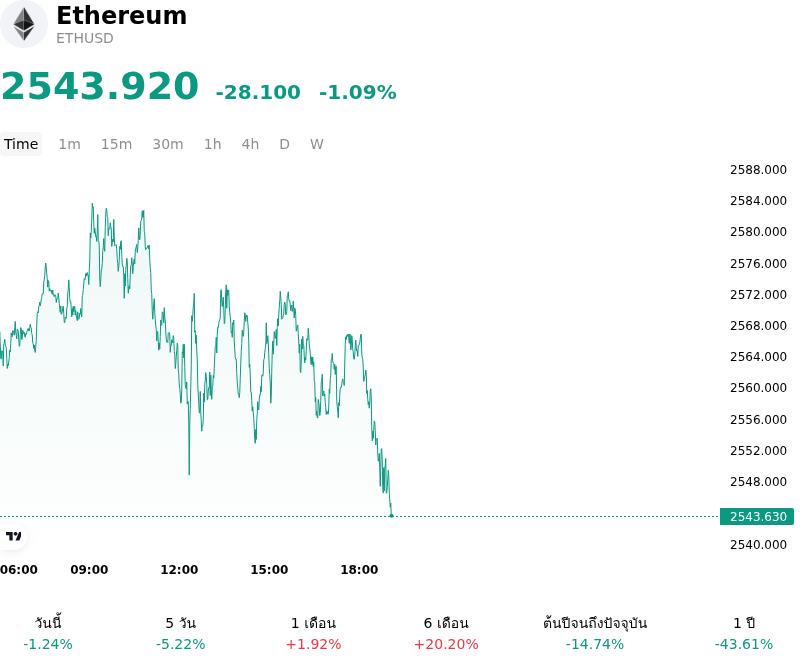Screen dimensions: 800x664
Task: Show the daily D chart
Action: (285, 144)
